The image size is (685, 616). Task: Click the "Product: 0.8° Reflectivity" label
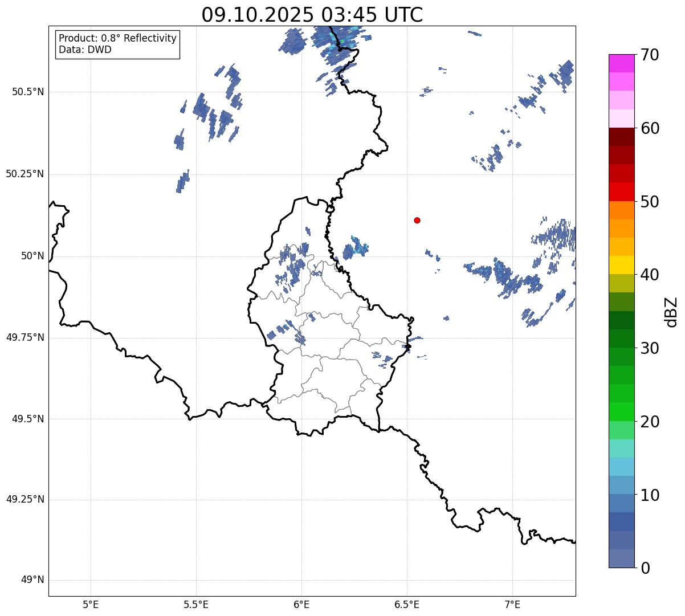point(118,38)
